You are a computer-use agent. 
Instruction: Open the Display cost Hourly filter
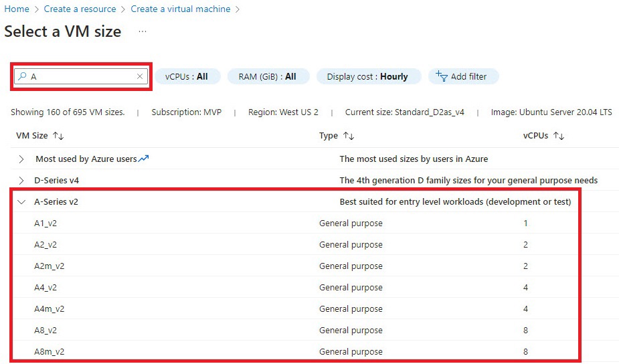(x=368, y=76)
